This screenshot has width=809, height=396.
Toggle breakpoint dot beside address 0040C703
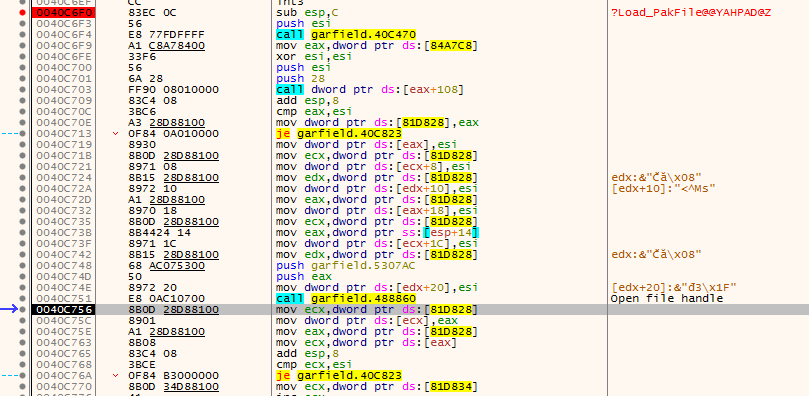point(22,90)
